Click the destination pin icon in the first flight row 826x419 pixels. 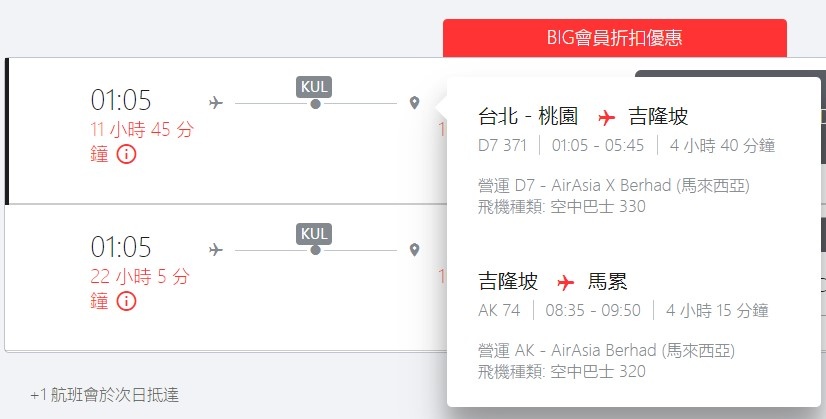(414, 103)
